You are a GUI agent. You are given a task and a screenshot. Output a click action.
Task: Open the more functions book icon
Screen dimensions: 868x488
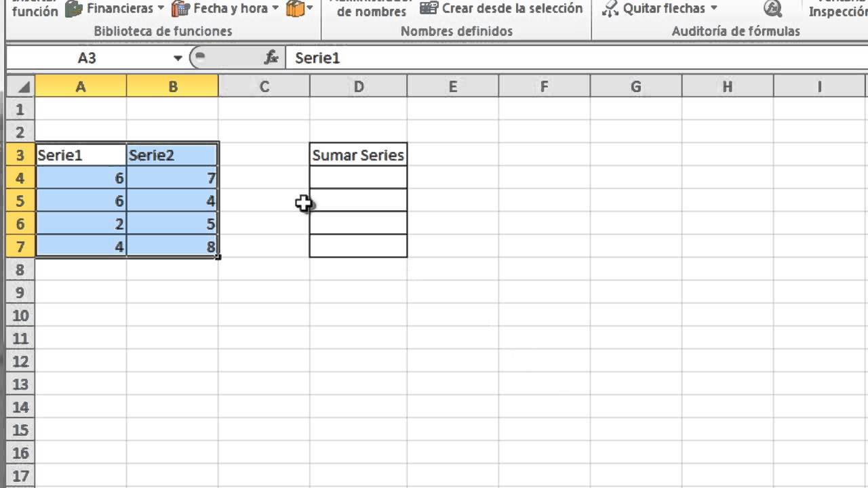click(295, 9)
